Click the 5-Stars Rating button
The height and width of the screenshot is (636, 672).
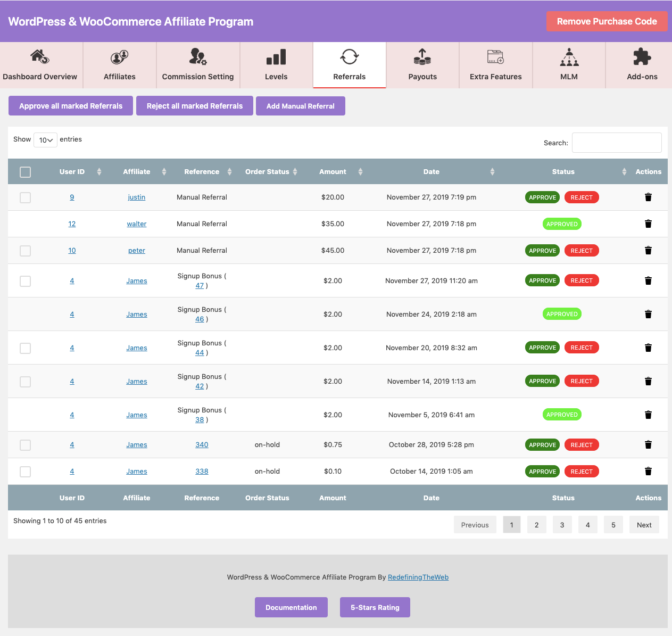(375, 607)
